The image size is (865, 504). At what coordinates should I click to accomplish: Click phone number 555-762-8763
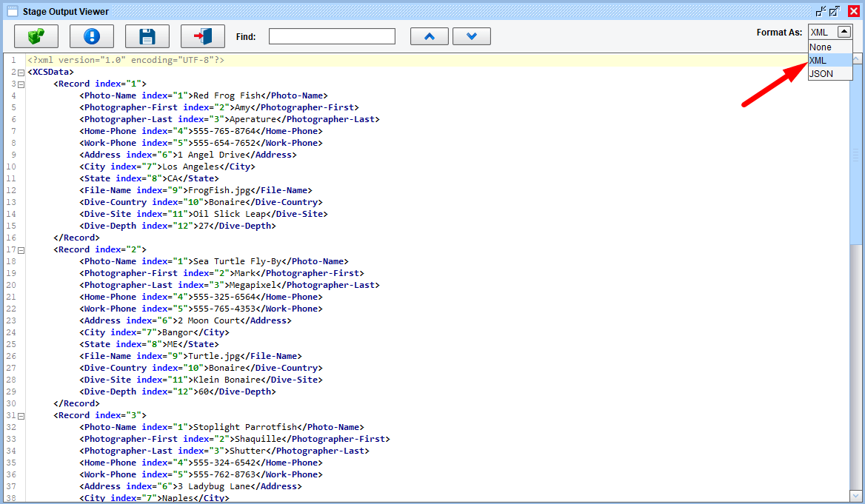tap(224, 475)
